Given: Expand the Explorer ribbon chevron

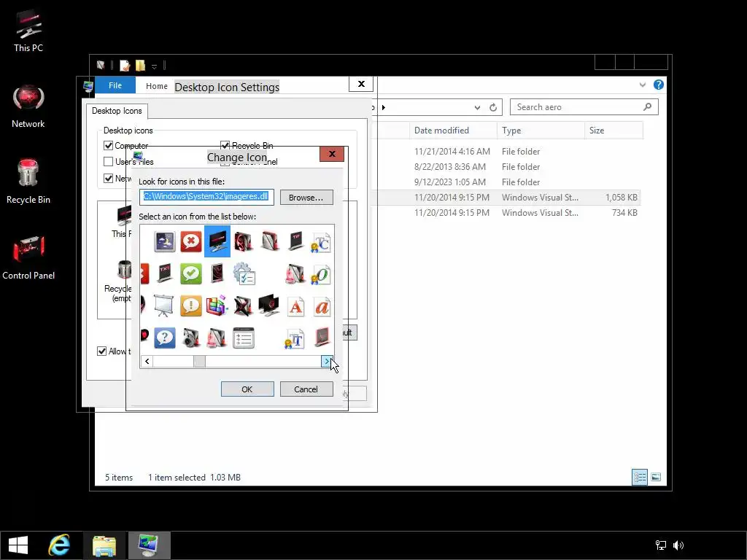Looking at the screenshot, I should (x=642, y=85).
